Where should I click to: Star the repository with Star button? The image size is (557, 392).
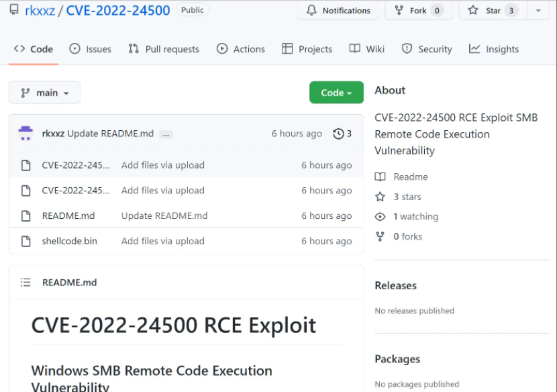pyautogui.click(x=493, y=11)
